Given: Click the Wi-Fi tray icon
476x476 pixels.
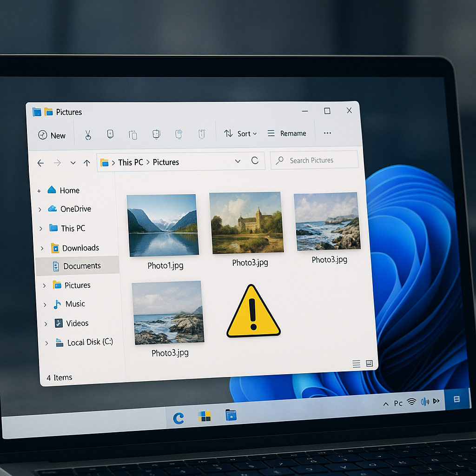Looking at the screenshot, I should tap(412, 402).
